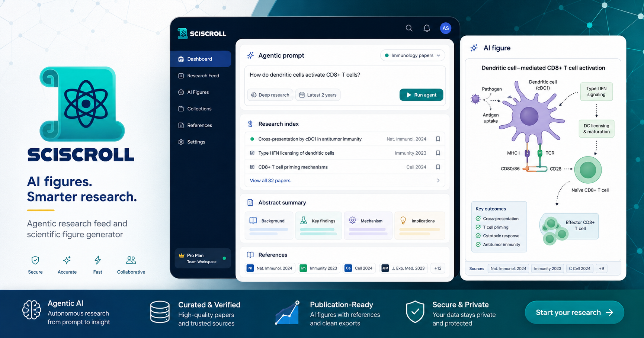Open the Pro Plan Team Workspace card
The image size is (644, 338).
(203, 258)
